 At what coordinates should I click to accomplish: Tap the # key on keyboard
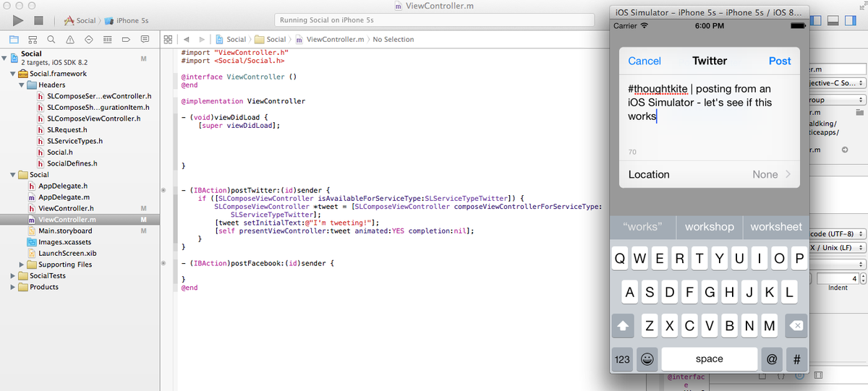(x=796, y=358)
